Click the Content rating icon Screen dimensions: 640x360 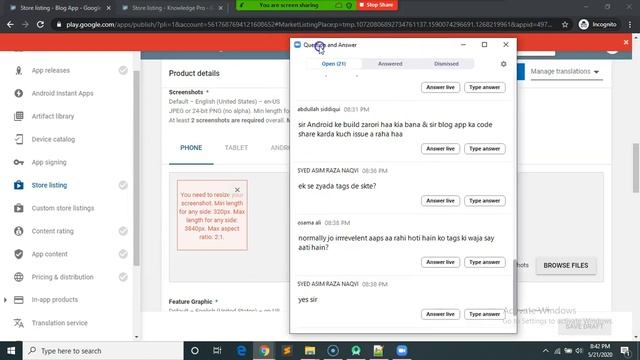[x=18, y=231]
